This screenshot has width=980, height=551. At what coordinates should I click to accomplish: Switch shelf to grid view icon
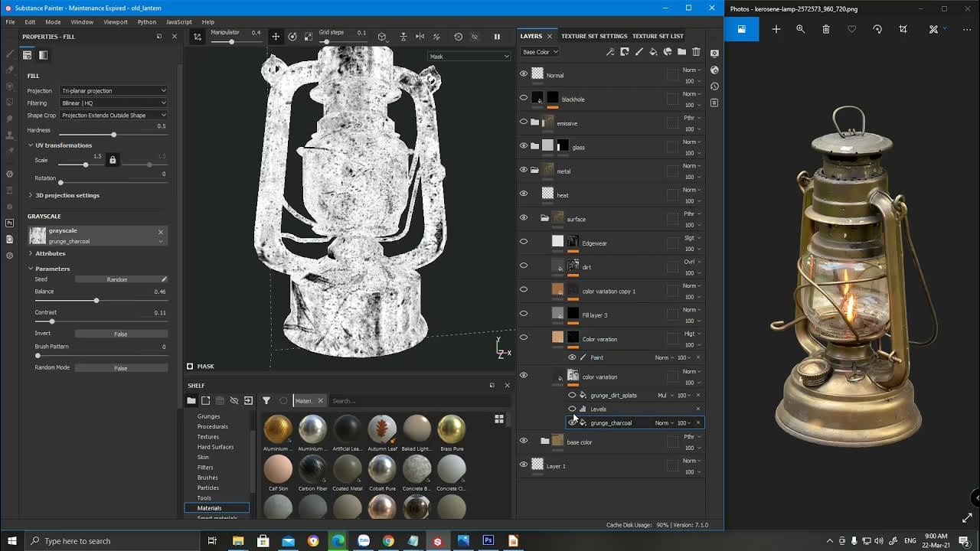(x=499, y=419)
